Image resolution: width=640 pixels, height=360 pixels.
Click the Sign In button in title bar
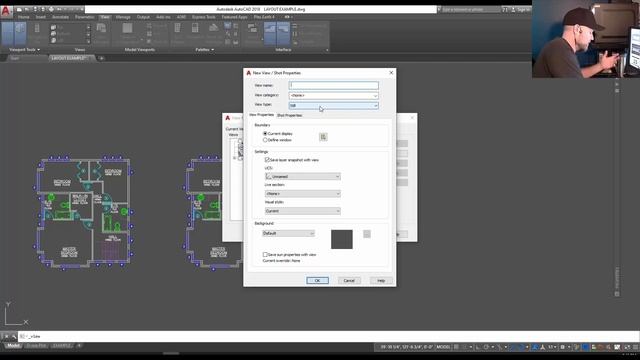pos(522,9)
